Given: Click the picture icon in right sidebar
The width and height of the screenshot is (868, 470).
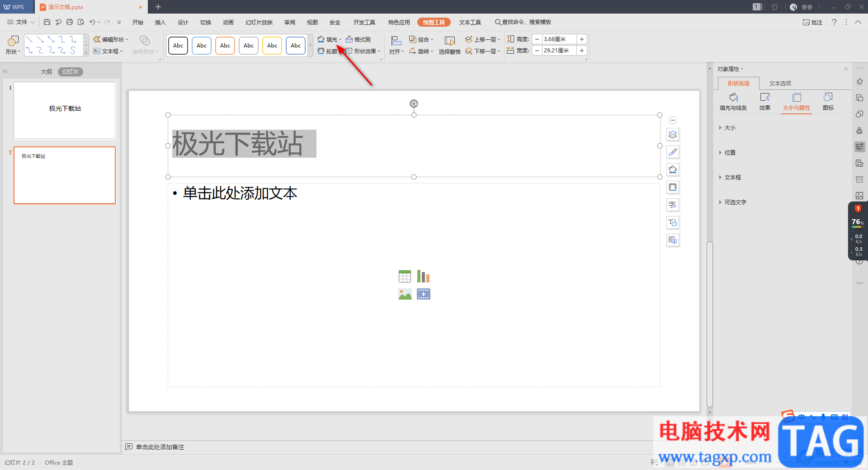Looking at the screenshot, I should coord(859,196).
